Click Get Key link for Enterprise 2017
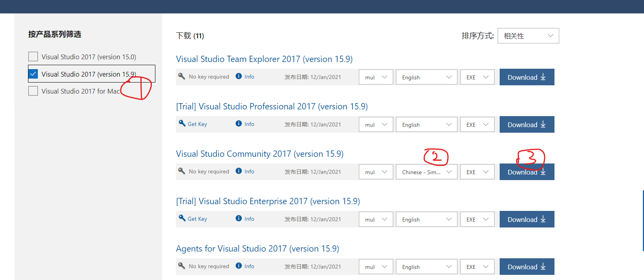This screenshot has height=280, width=644. click(197, 219)
